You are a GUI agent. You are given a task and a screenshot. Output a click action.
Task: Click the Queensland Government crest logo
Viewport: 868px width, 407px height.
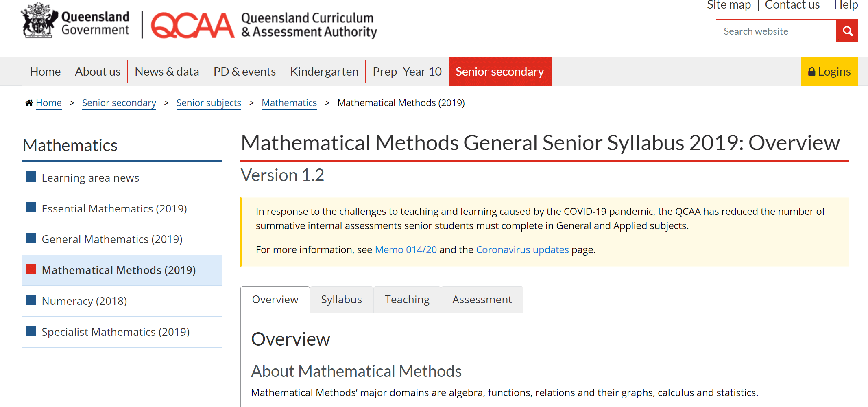point(39,21)
